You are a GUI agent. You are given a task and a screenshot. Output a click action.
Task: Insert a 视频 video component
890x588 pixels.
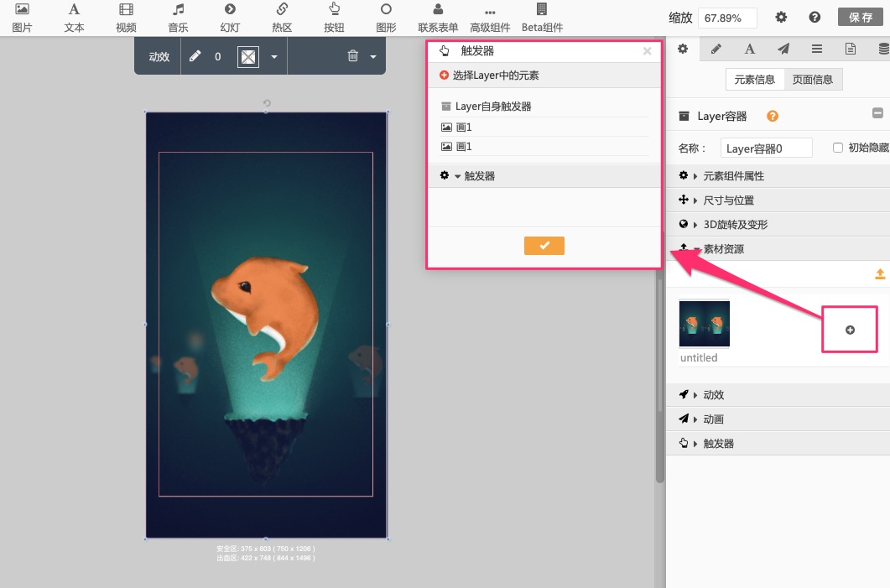pos(126,18)
